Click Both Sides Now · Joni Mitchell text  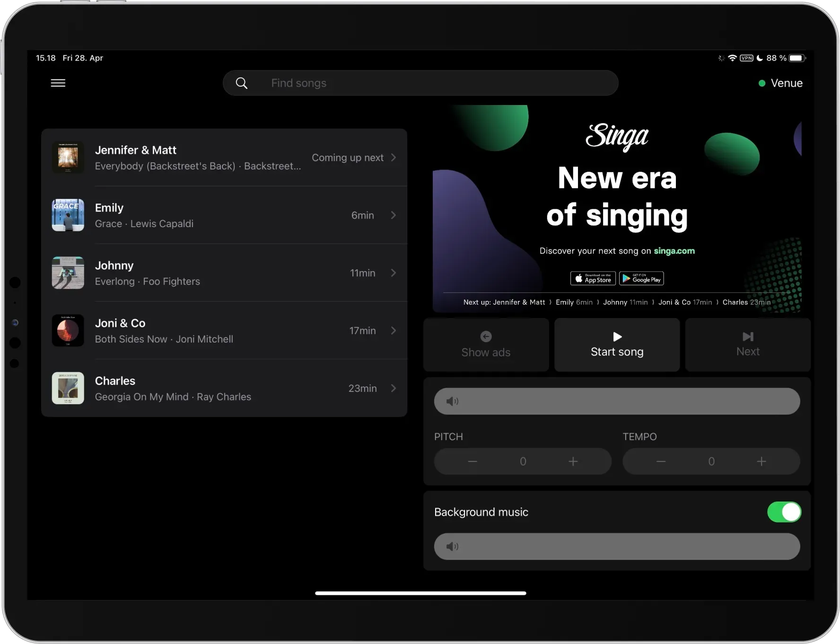164,339
